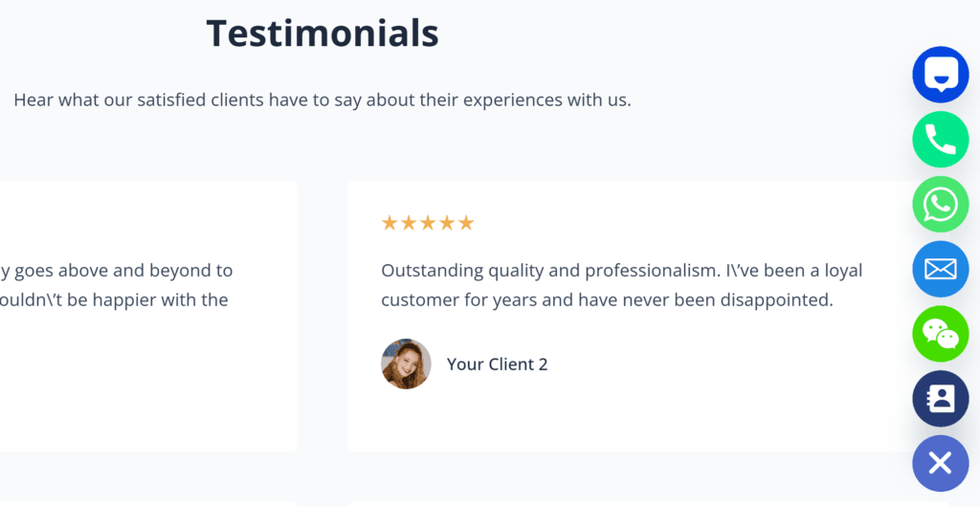Screen dimensions: 980x506
Task: Tap the green phone call icon
Action: pyautogui.click(x=940, y=140)
